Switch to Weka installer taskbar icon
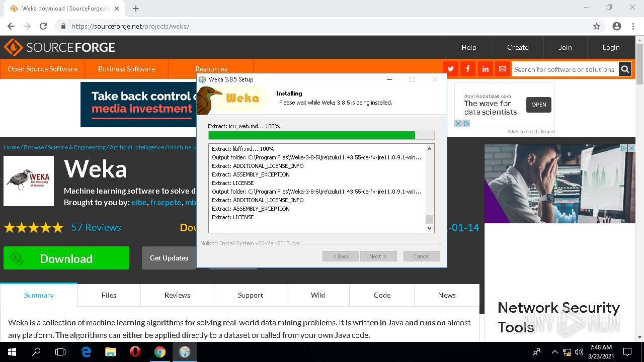Image resolution: width=644 pixels, height=362 pixels. 184,352
